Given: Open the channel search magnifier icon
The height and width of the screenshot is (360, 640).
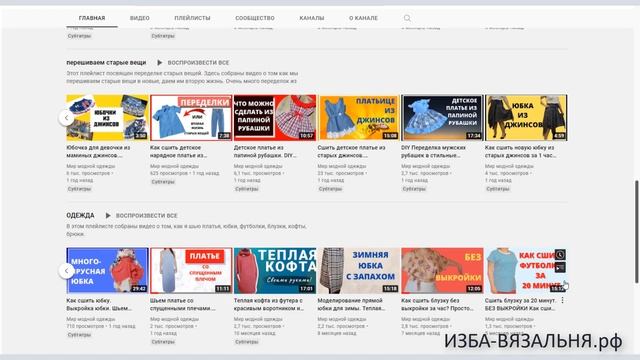Looking at the screenshot, I should pyautogui.click(x=407, y=18).
